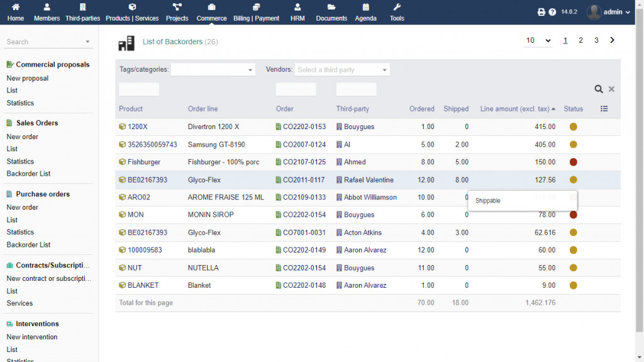Expand the Tags/categories dropdown

coord(213,70)
